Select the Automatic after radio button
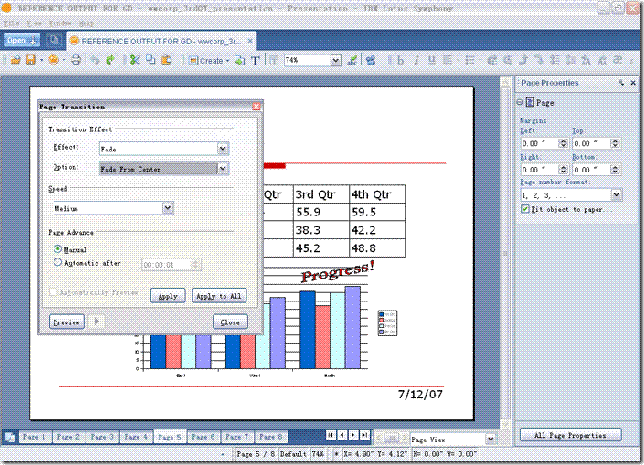 [57, 262]
